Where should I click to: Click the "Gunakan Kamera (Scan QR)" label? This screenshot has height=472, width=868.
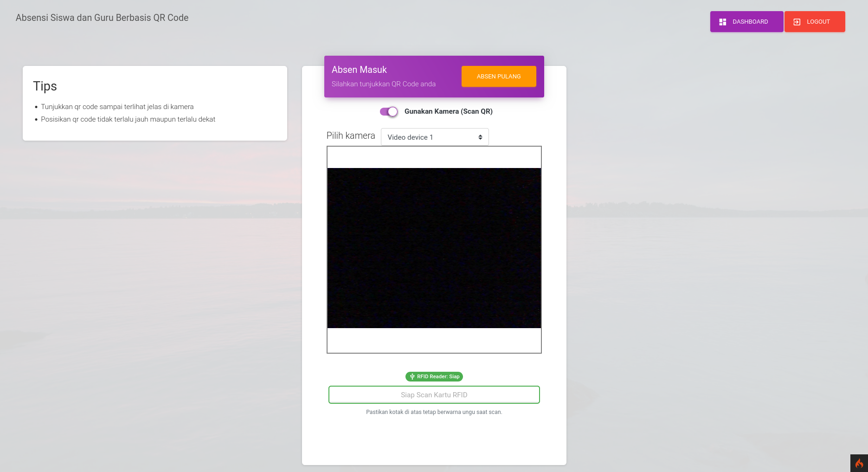click(x=448, y=111)
